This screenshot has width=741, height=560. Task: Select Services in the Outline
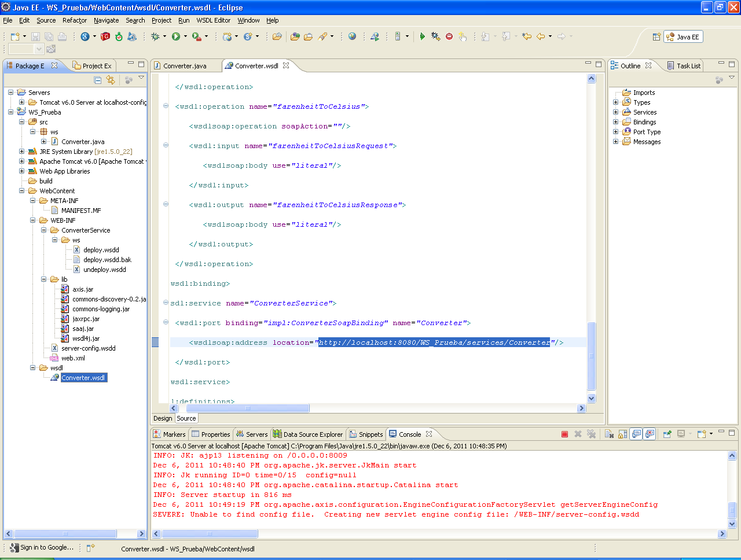(644, 112)
